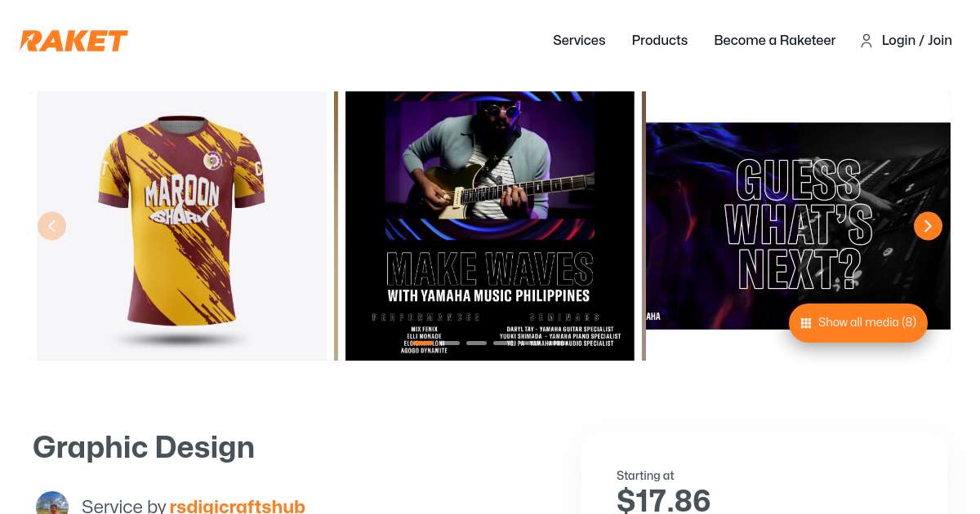Show all media (8)
Image resolution: width=980 pixels, height=514 pixels.
pyautogui.click(x=858, y=323)
